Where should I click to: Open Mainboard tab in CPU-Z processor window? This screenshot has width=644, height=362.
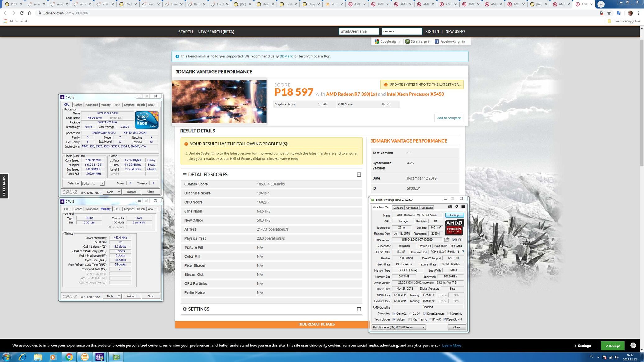point(91,105)
